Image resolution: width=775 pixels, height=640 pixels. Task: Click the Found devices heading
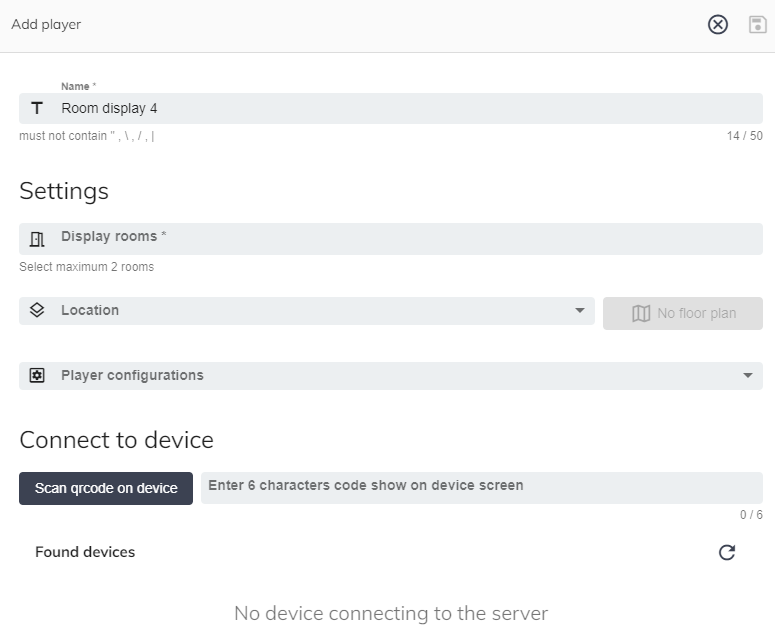click(x=85, y=552)
